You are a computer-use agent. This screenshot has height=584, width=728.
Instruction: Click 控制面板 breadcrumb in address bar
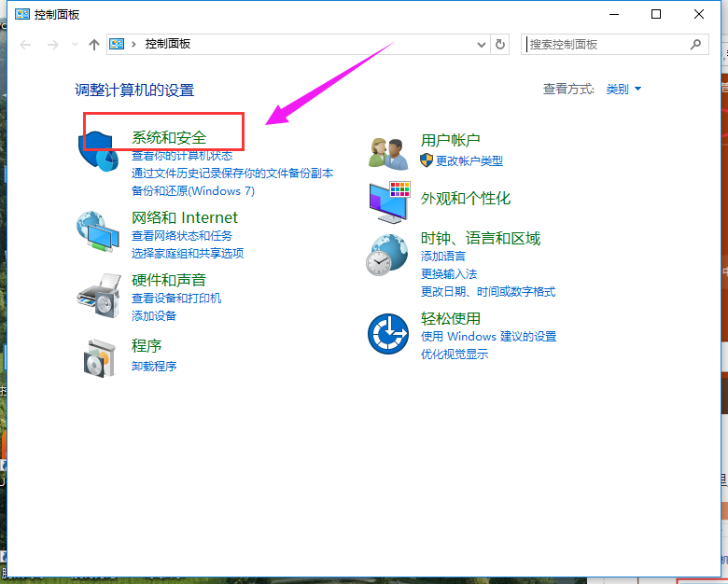(168, 44)
